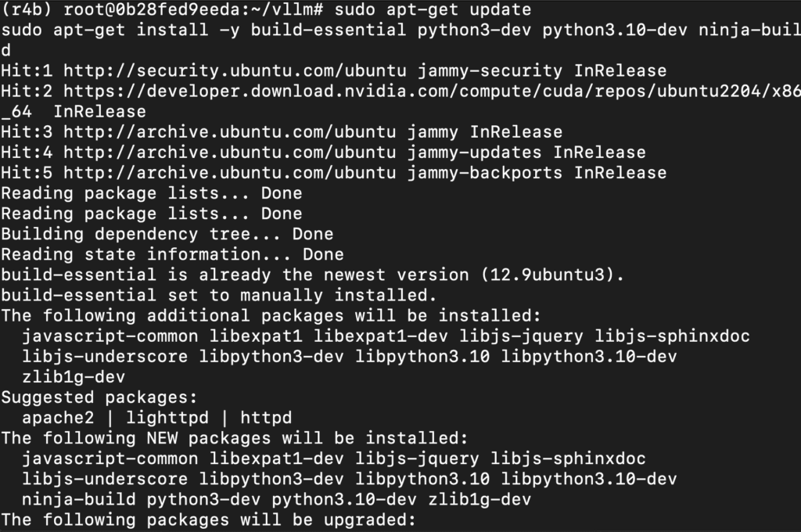Click 'apache2' in suggested packages
Viewport: 801px width, 532px height.
click(58, 418)
